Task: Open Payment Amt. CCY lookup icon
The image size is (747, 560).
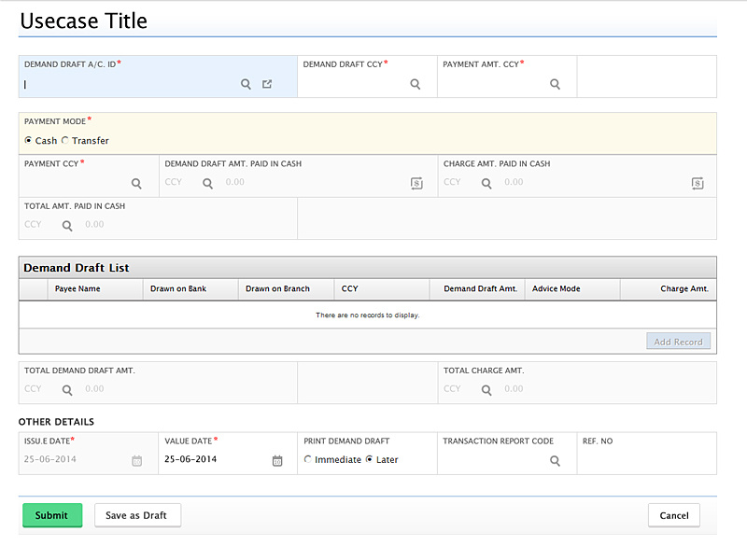Action: coord(555,84)
